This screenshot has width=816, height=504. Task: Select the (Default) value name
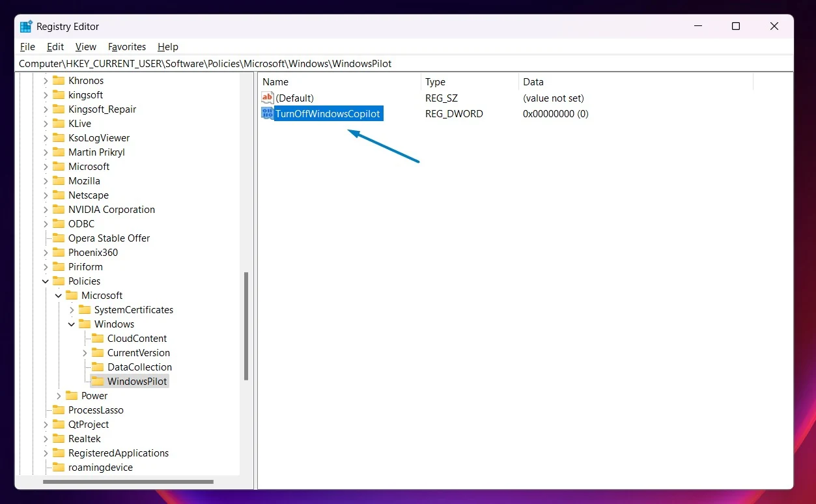[294, 98]
